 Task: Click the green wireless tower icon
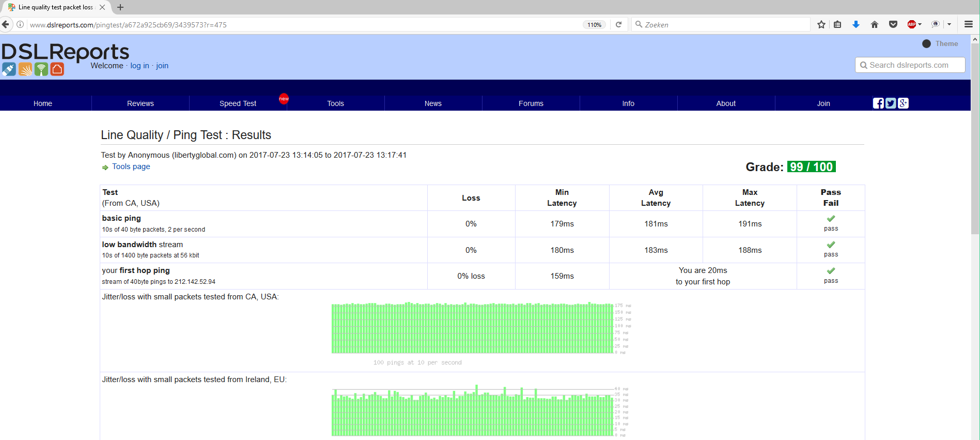pyautogui.click(x=41, y=69)
